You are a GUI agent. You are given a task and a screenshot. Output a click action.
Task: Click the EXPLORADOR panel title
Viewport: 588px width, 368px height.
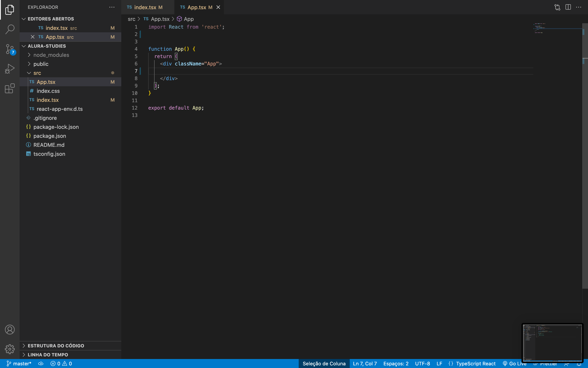pos(43,7)
